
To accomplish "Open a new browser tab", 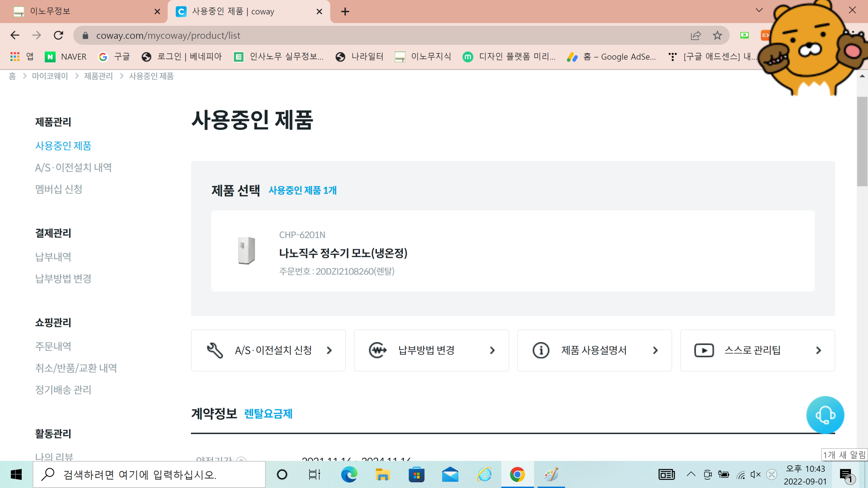I will pos(345,12).
